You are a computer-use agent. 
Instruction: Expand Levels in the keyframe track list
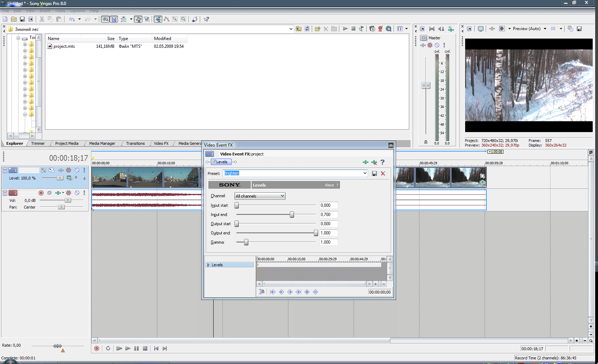click(x=208, y=265)
